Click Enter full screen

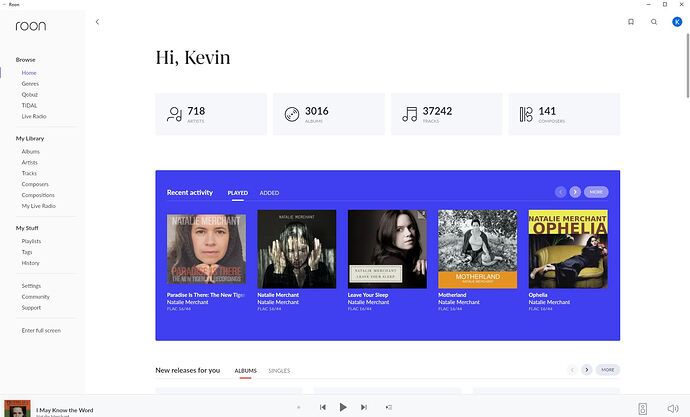point(41,330)
